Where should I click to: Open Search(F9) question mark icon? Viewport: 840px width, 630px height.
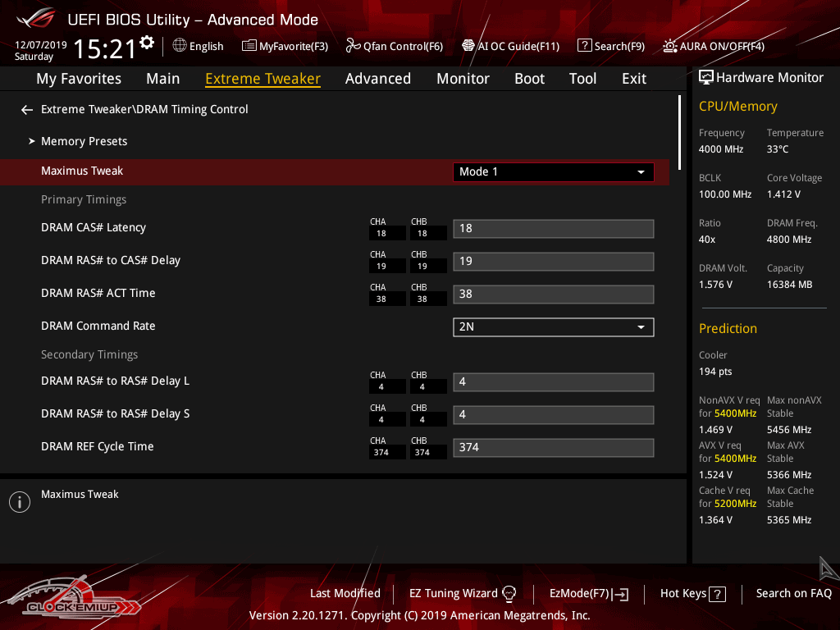point(584,46)
